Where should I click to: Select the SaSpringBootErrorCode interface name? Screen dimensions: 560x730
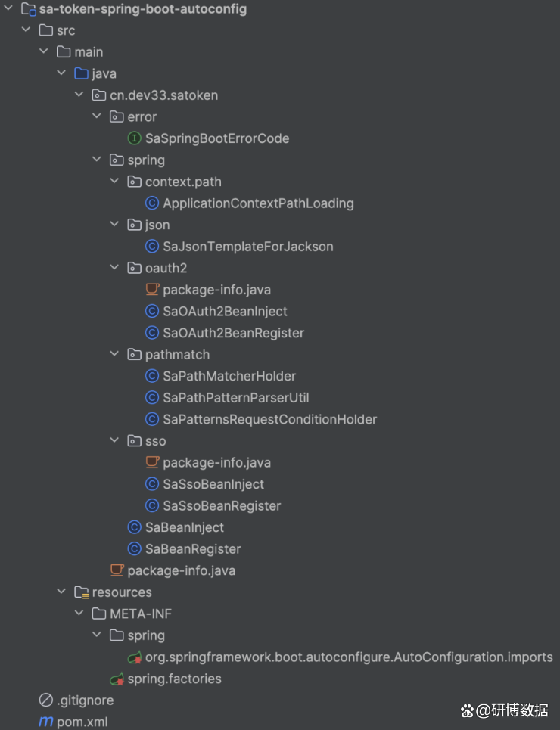click(217, 138)
